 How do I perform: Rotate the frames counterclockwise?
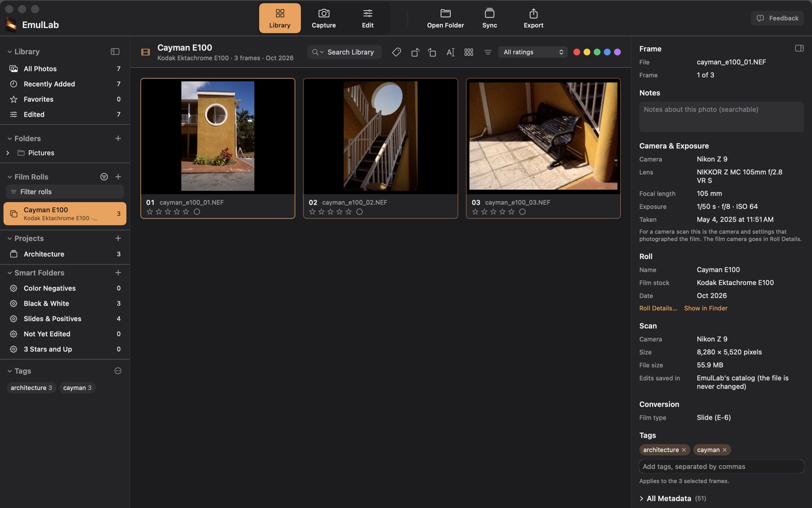click(x=415, y=52)
